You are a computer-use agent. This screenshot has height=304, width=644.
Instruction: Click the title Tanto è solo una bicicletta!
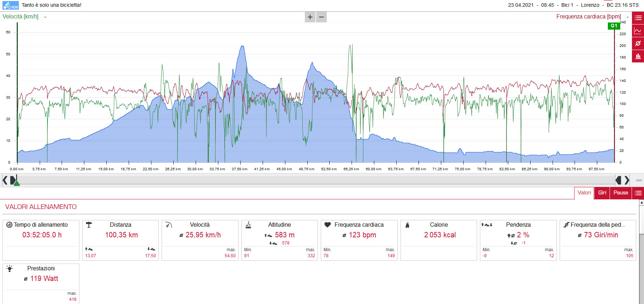pyautogui.click(x=51, y=5)
